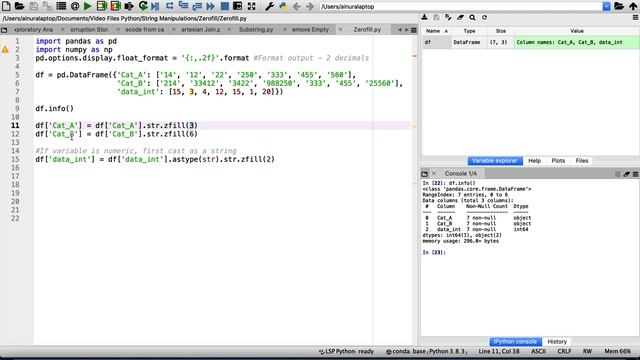Close the Console 1/A tab
Viewport: 640px width, 360px height.
click(434, 173)
